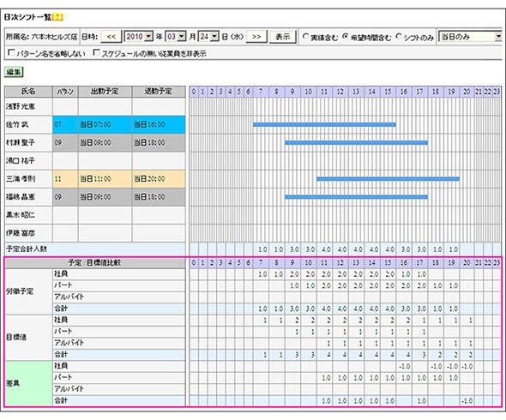Click the 表示 button
This screenshot has width=506, height=420.
(x=282, y=37)
